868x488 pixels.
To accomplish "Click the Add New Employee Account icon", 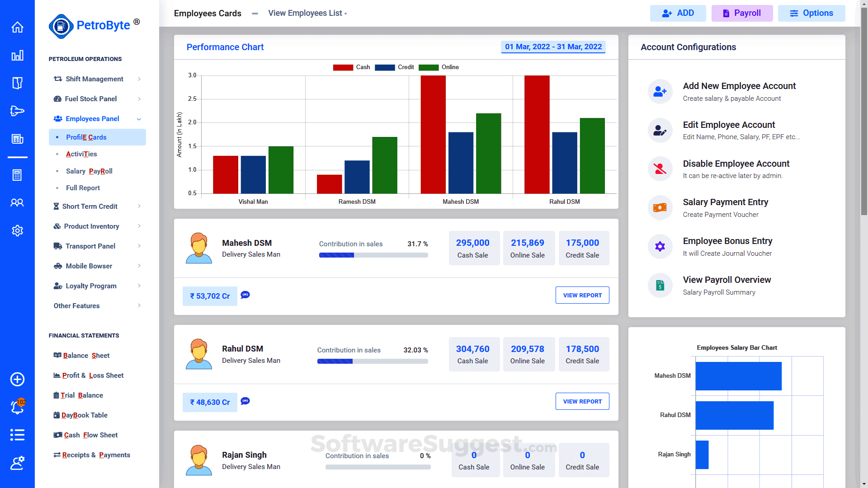I will click(660, 91).
